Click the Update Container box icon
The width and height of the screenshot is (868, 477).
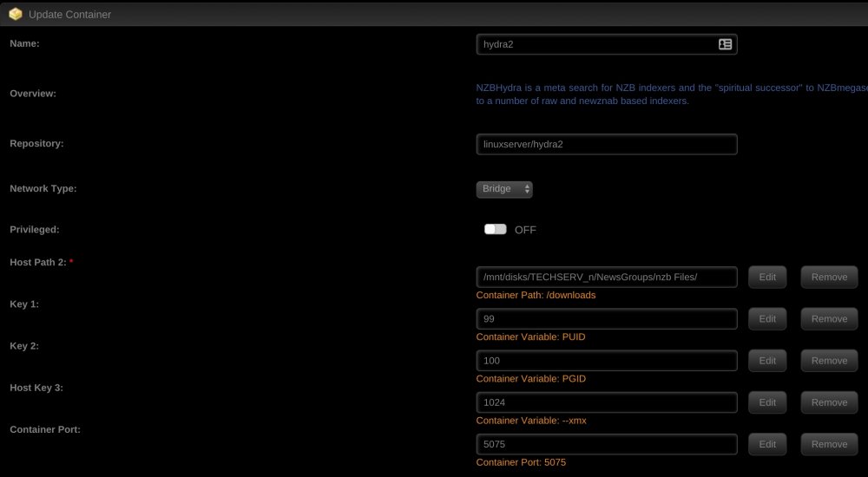coord(16,15)
